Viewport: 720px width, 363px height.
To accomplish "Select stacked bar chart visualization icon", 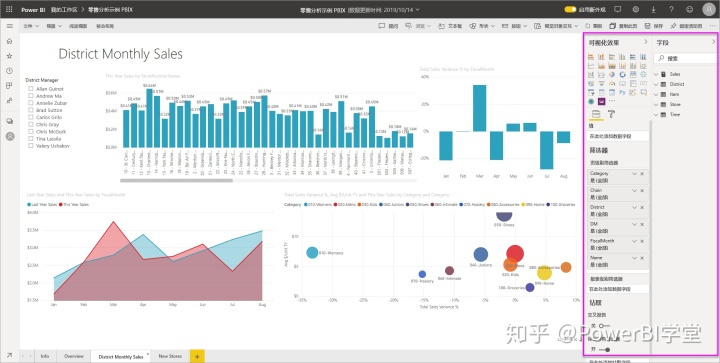I will [x=591, y=57].
